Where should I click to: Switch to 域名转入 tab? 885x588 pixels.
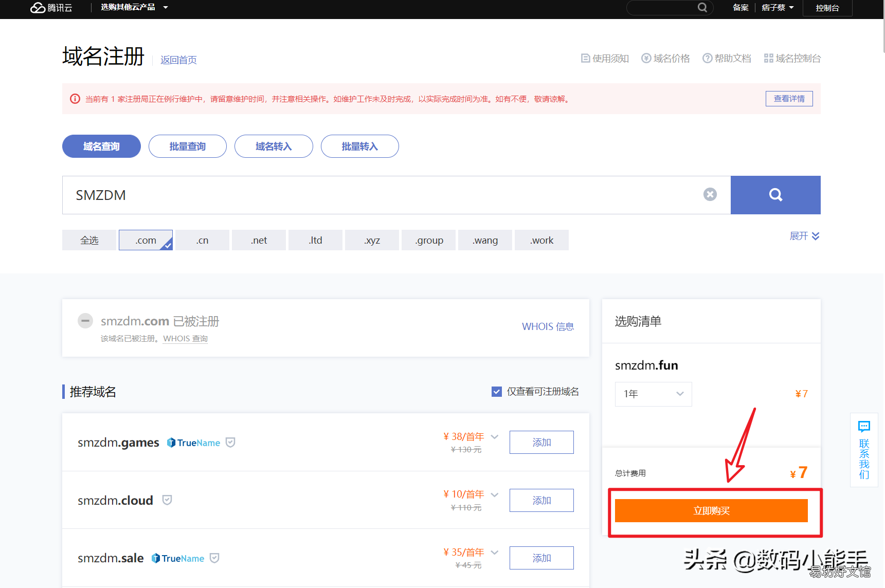(274, 146)
